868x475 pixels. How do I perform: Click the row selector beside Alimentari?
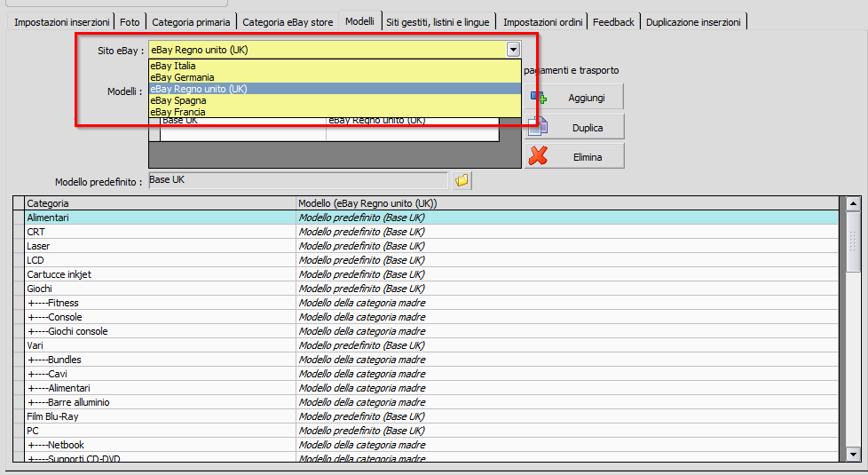point(19,218)
